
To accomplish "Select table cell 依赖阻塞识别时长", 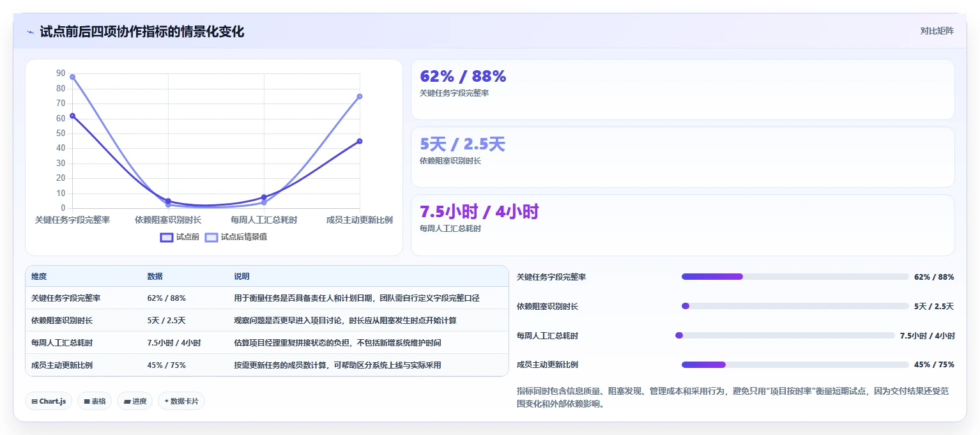I will pyautogui.click(x=62, y=321).
